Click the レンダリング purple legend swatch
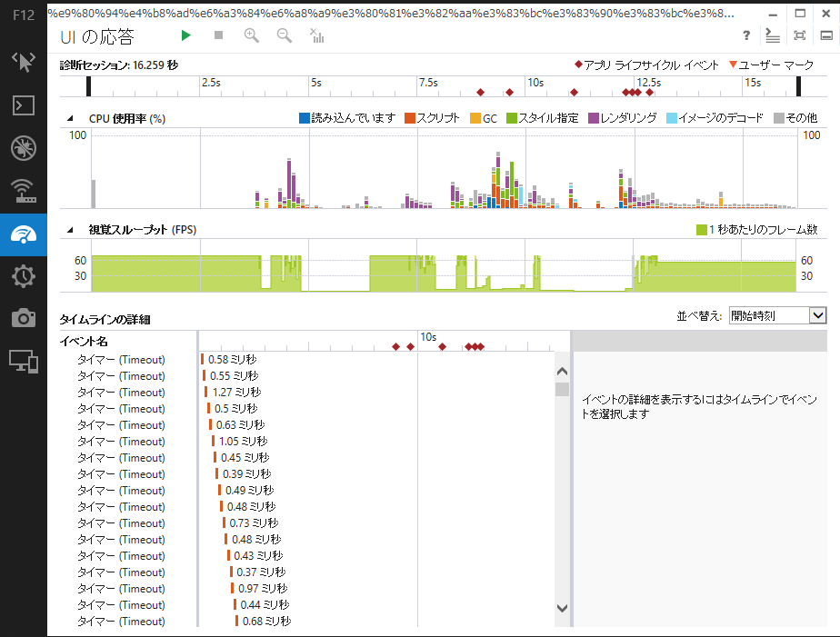Image resolution: width=840 pixels, height=637 pixels. tap(594, 119)
